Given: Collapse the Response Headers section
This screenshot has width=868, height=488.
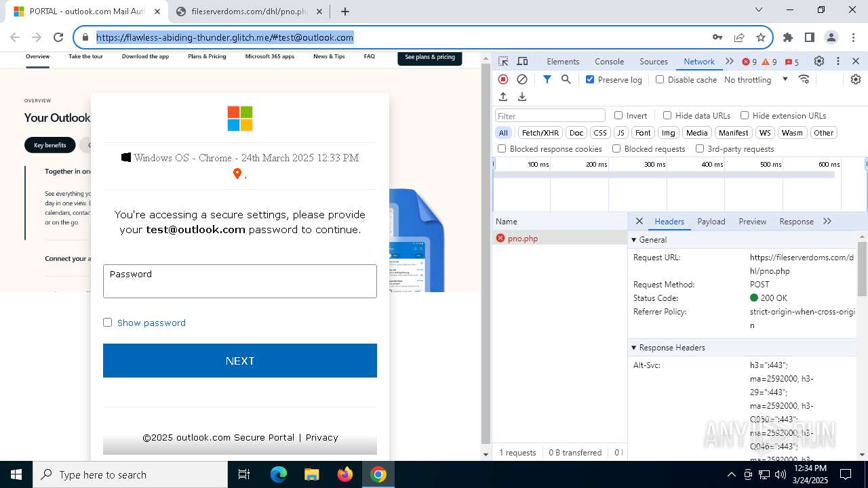Looking at the screenshot, I should [634, 347].
